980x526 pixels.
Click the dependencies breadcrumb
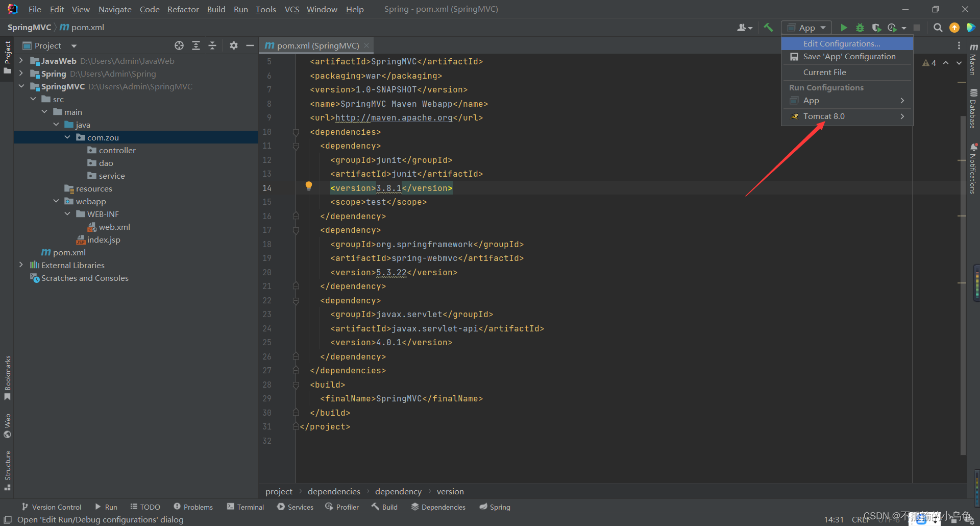(x=333, y=491)
